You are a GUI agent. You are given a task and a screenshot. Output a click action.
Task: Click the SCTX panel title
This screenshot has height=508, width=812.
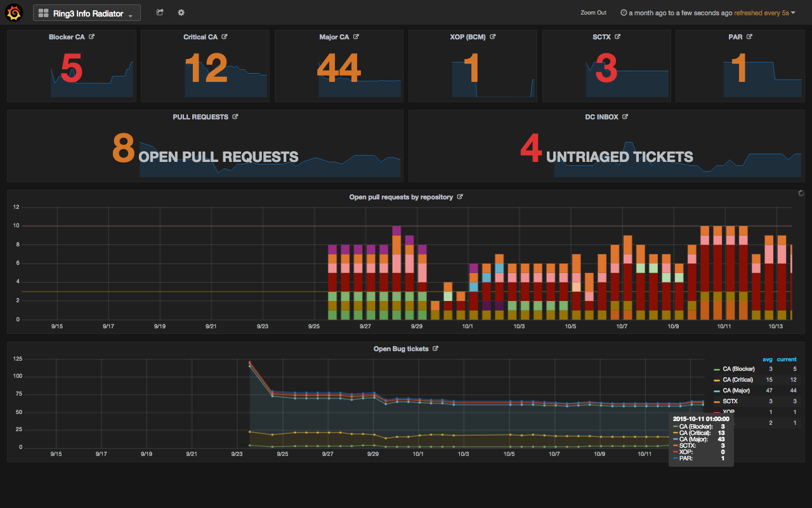tap(601, 37)
